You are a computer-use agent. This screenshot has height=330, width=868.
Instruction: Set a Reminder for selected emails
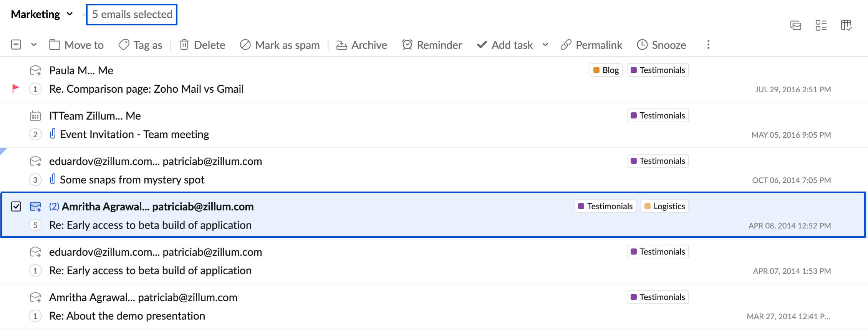click(432, 45)
